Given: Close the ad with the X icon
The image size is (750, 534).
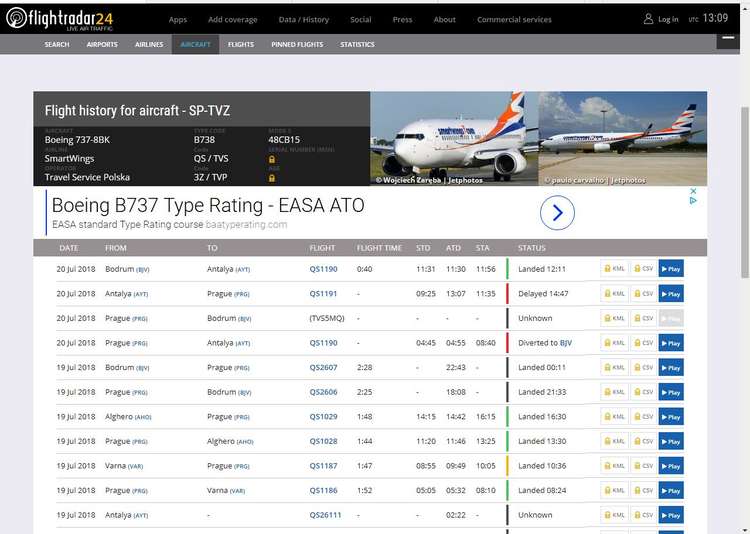Looking at the screenshot, I should coord(693,191).
